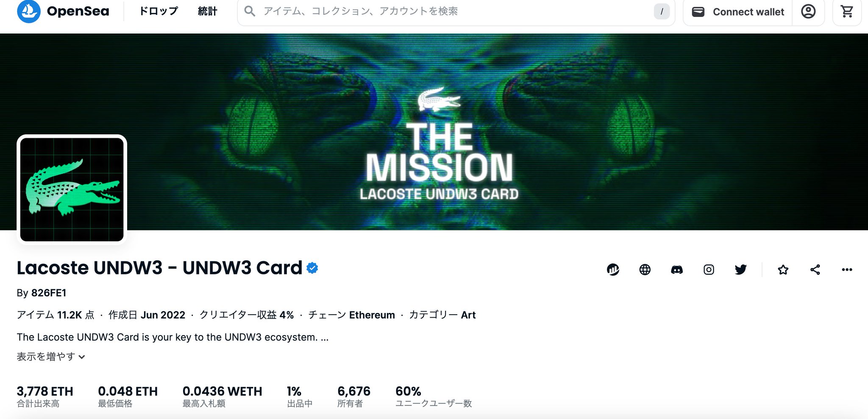Open the OpenSea home logo
The height and width of the screenshot is (419, 868).
point(63,11)
